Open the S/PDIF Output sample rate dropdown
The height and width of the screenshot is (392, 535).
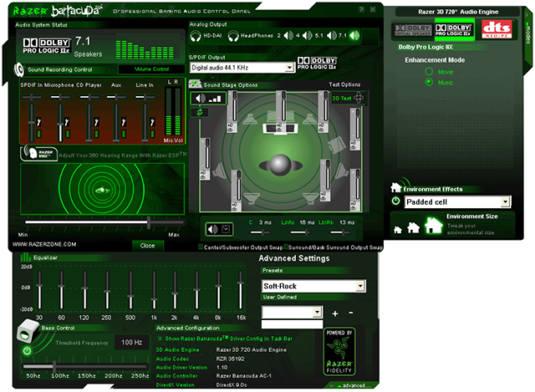tap(289, 68)
